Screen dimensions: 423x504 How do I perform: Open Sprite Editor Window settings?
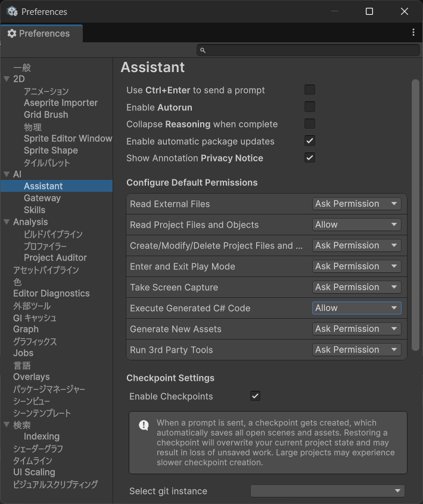(x=68, y=139)
